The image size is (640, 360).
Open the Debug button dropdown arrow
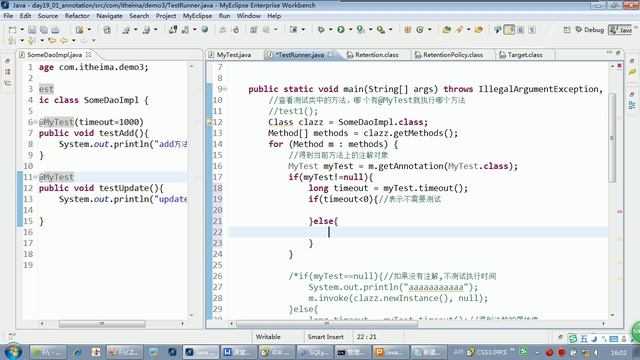point(330,30)
